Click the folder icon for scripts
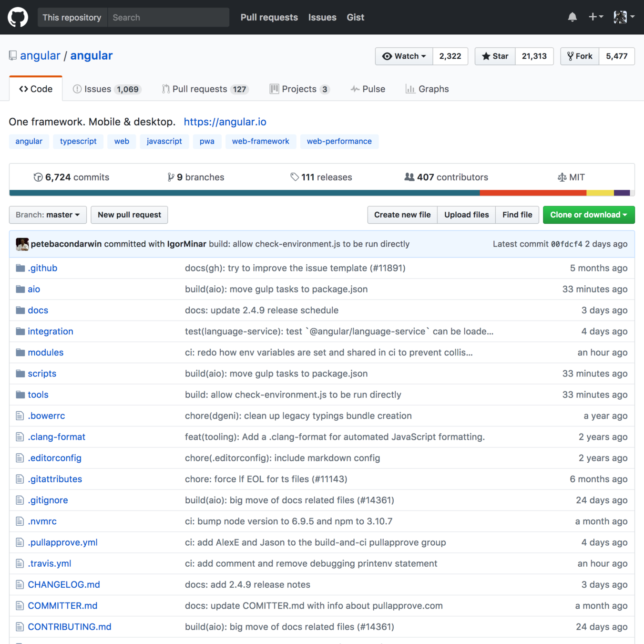This screenshot has height=644, width=644. click(20, 374)
